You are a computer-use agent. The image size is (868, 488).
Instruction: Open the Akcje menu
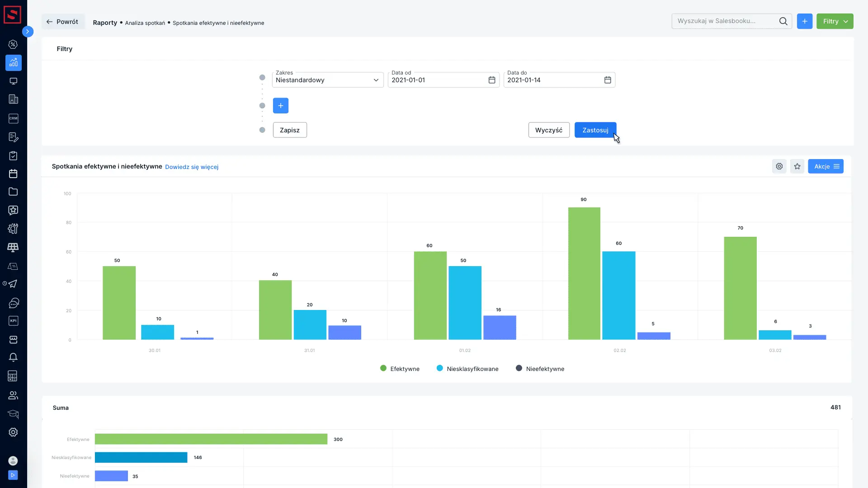click(x=826, y=166)
